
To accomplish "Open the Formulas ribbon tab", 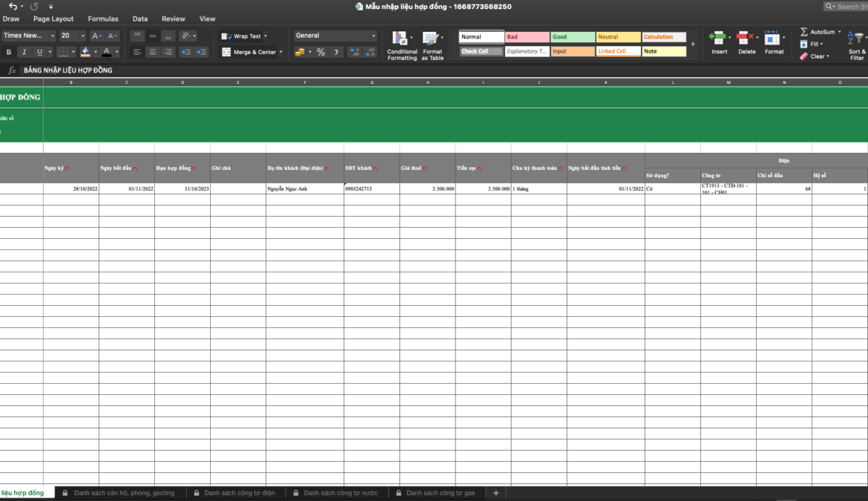I will click(x=102, y=19).
